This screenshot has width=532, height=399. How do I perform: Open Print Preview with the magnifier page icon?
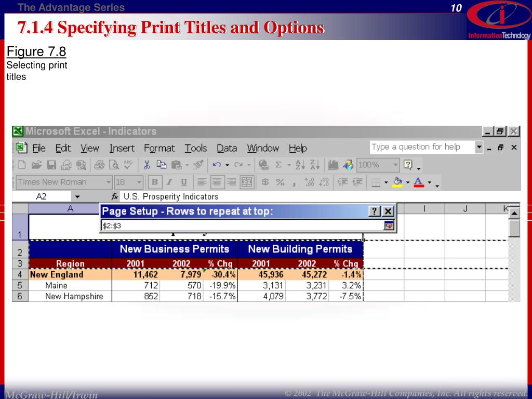[x=114, y=165]
